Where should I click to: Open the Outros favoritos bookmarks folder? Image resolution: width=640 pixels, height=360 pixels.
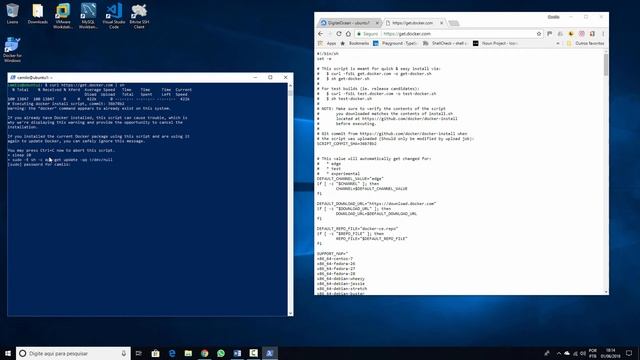[585, 43]
